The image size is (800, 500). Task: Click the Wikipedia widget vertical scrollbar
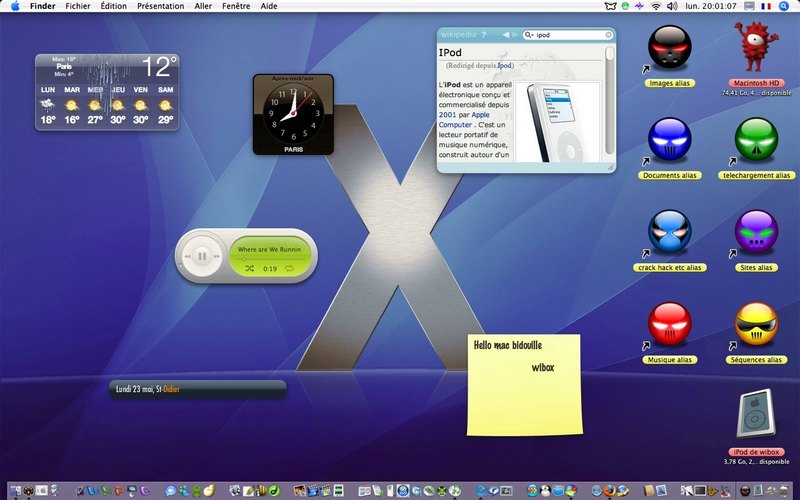pyautogui.click(x=609, y=100)
